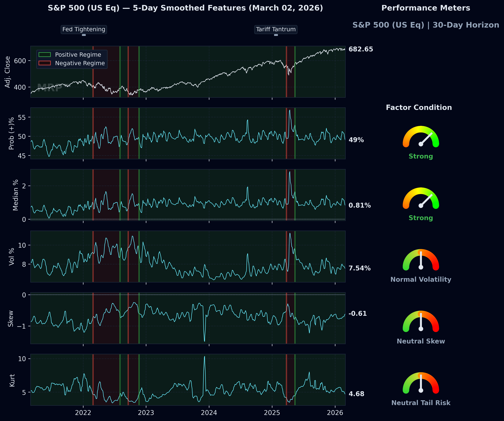Viewport: 504px width, 421px height.
Task: Click the '0.81%' median value
Action: tap(360, 205)
